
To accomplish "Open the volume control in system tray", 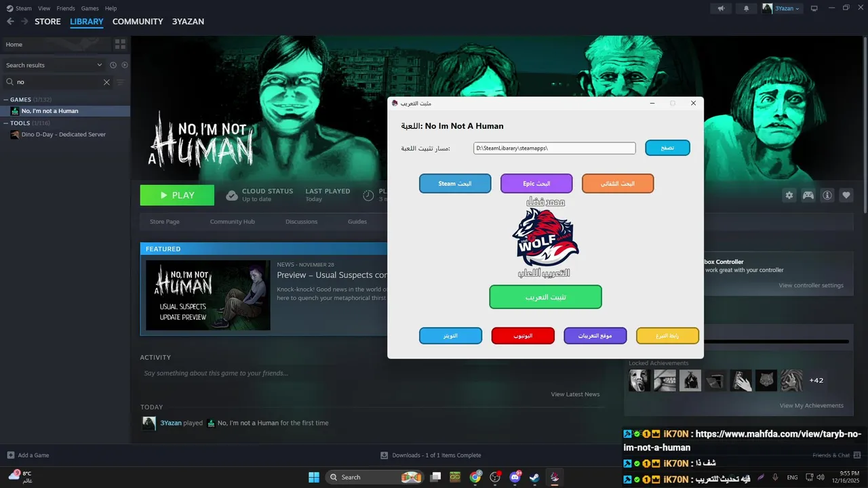I will coord(821,477).
